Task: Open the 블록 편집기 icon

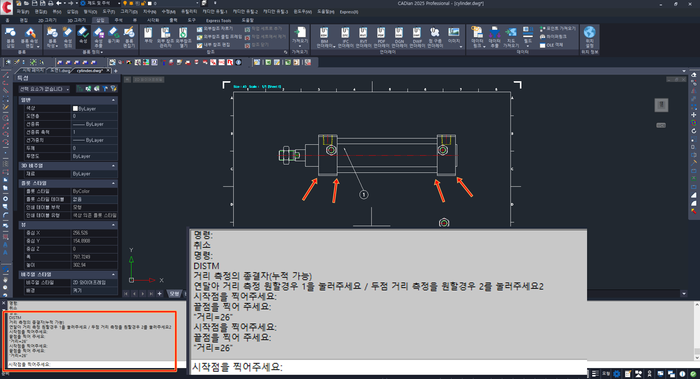Action: pos(129,37)
